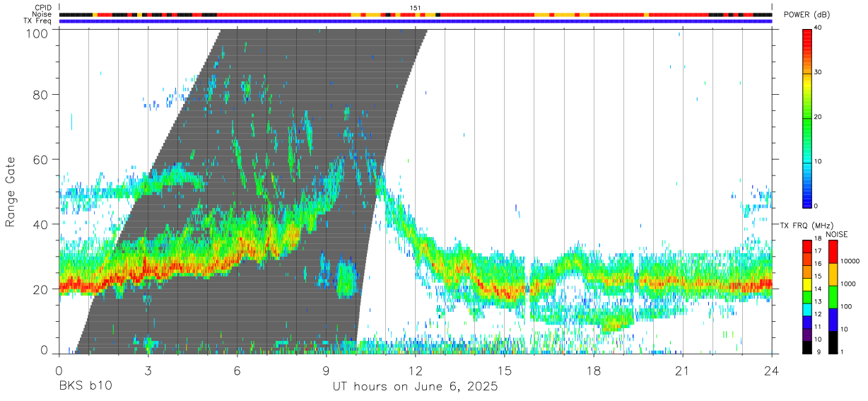Click the 6 tick on UT hours axis
Screen dimensions: 868x401
[237, 369]
